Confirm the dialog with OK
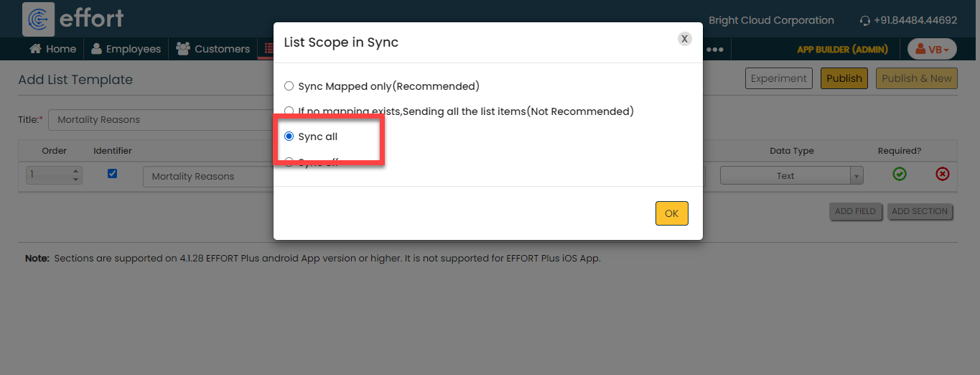 (671, 213)
